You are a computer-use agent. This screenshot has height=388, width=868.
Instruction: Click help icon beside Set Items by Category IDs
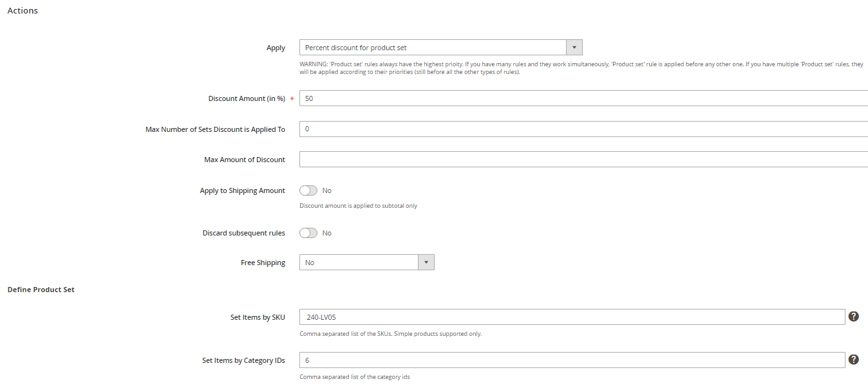point(853,360)
